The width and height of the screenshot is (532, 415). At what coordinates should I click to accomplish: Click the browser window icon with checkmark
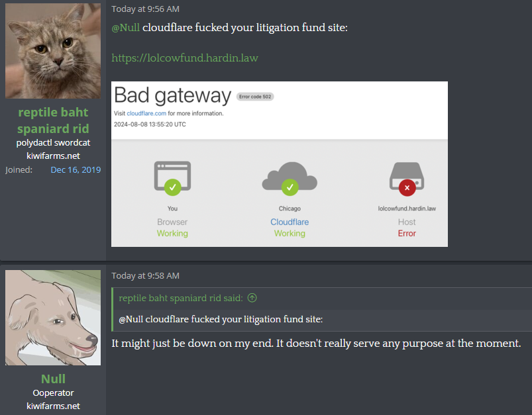pyautogui.click(x=172, y=178)
